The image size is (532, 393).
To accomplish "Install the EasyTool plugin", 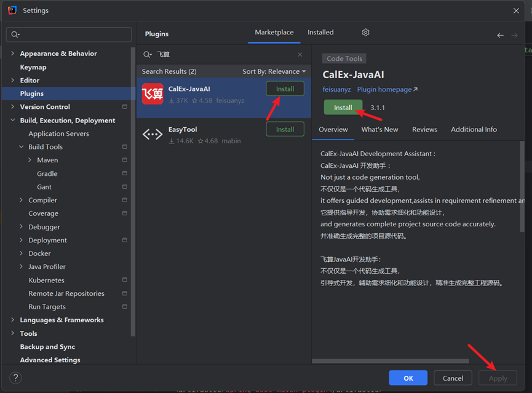I will point(285,129).
